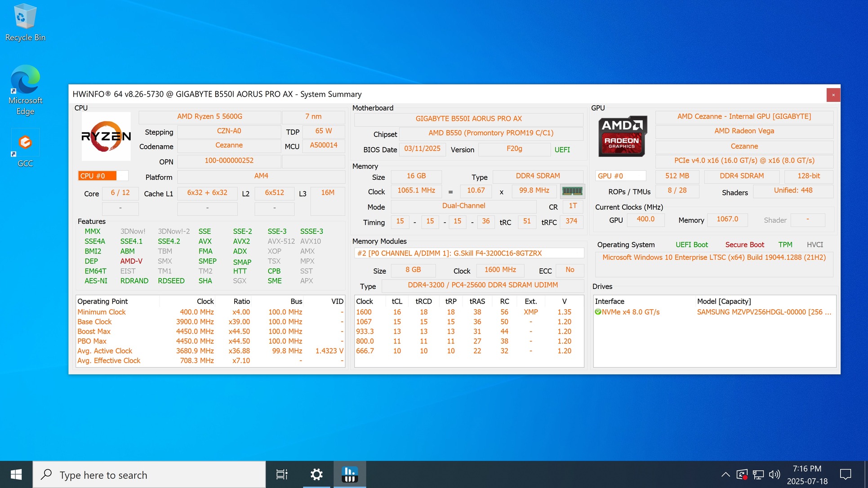
Task: Click the taskbar search box
Action: click(x=149, y=475)
